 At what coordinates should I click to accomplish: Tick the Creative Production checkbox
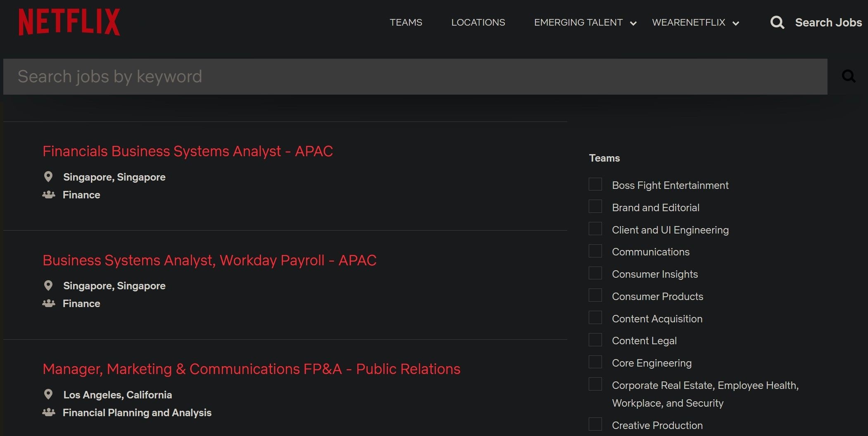point(595,424)
